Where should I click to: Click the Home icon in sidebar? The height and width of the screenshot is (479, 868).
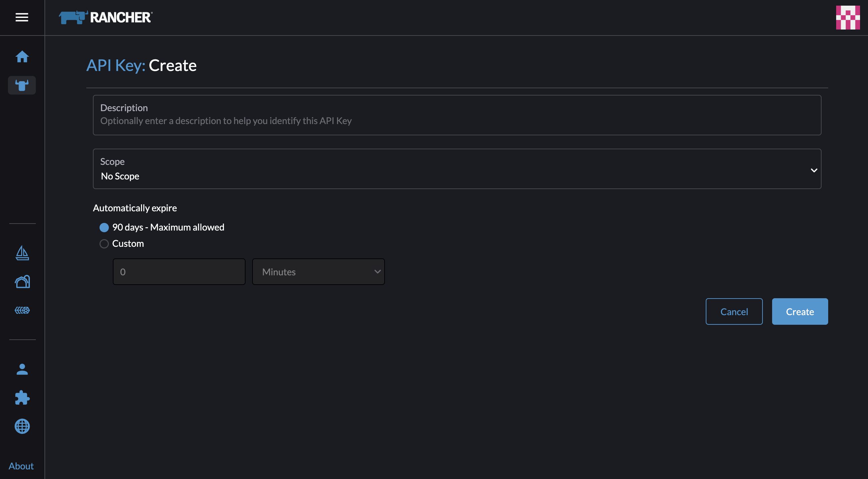[22, 57]
